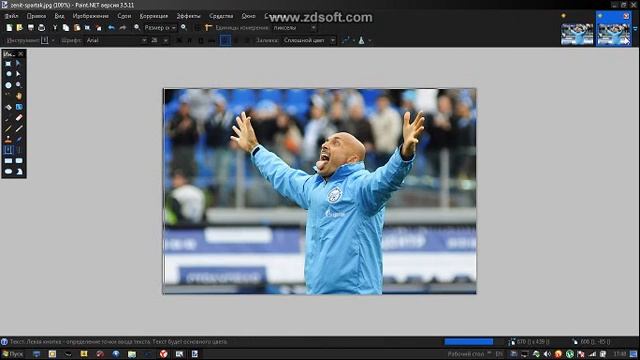Open the Изображение menu
640x360 pixels.
pos(91,16)
